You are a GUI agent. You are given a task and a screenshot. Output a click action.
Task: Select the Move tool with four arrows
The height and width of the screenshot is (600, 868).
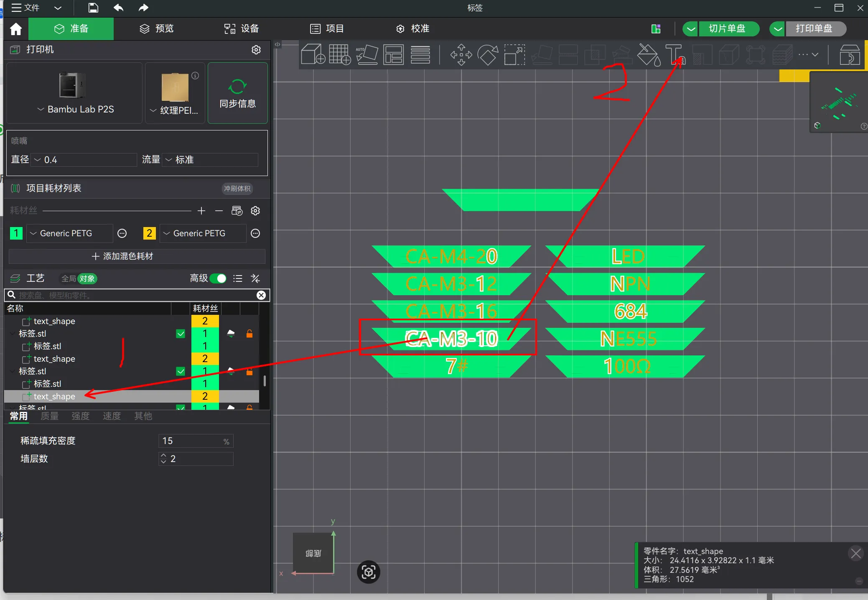click(461, 54)
